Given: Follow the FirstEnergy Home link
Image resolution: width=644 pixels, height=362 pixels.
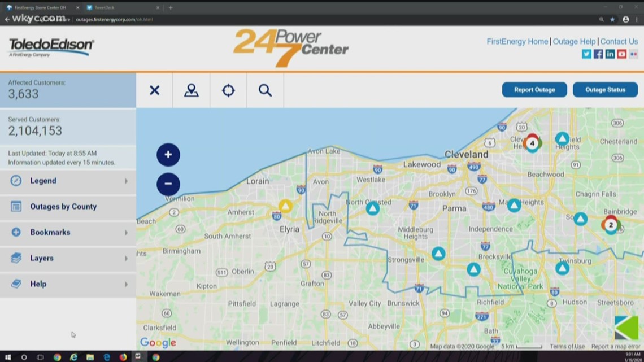Looking at the screenshot, I should tap(517, 41).
